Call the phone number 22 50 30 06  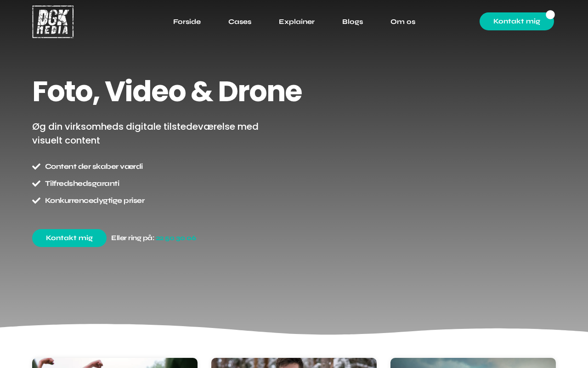pos(176,238)
